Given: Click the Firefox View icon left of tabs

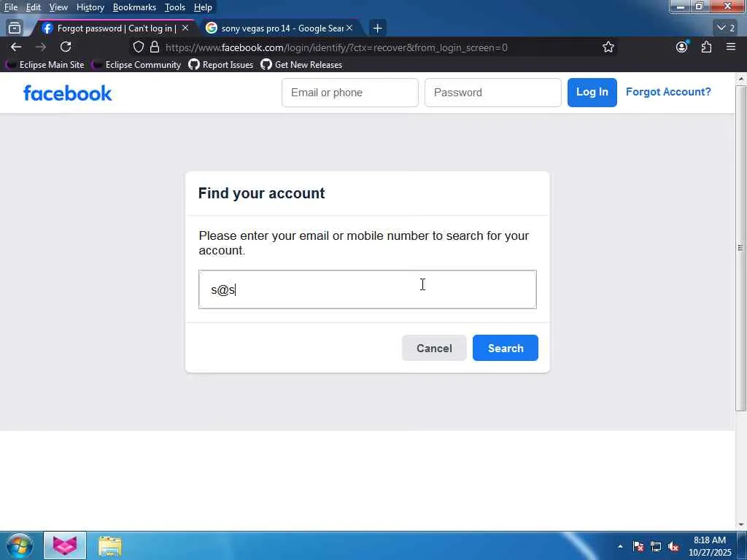Looking at the screenshot, I should click(15, 28).
